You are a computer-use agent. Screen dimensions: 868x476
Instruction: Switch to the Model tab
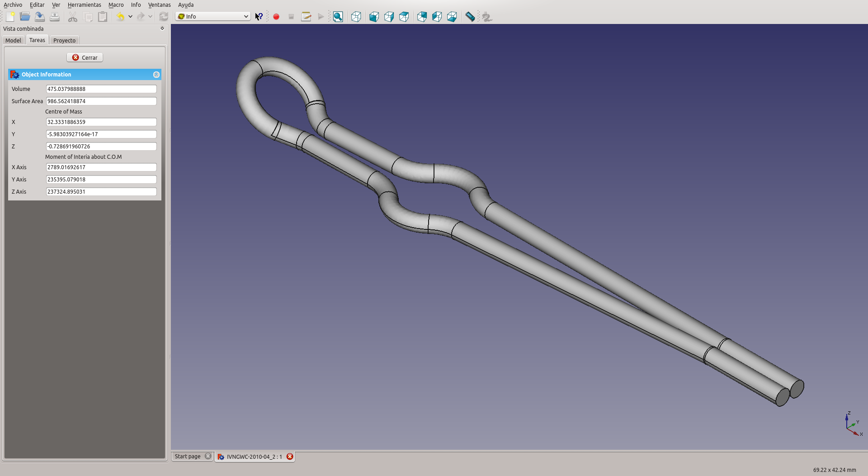click(13, 40)
